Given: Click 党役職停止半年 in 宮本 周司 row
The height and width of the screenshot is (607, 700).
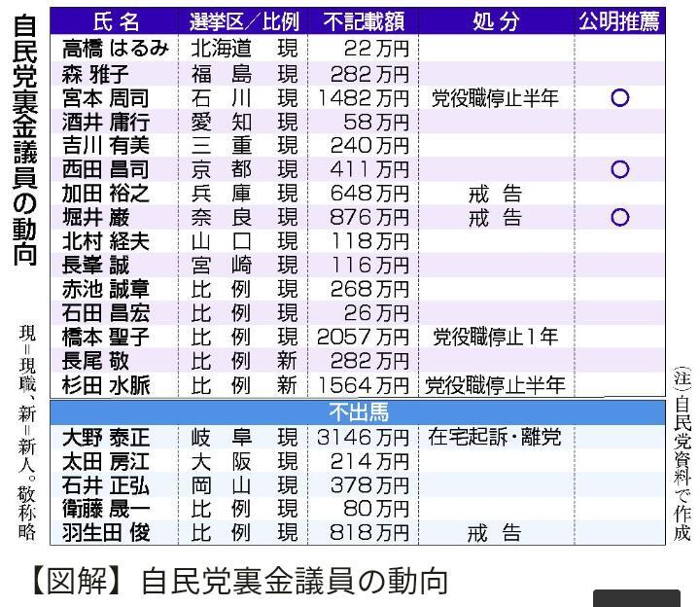Looking at the screenshot, I should click(x=495, y=98).
